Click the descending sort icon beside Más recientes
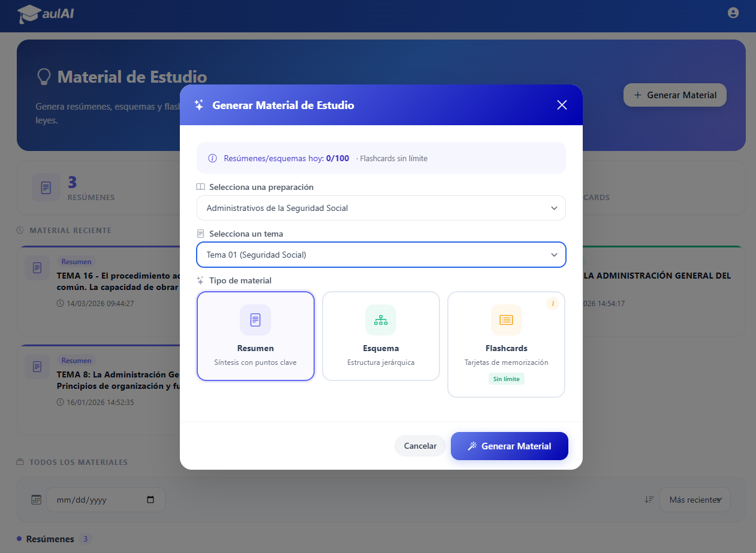This screenshot has width=756, height=553. tap(648, 499)
